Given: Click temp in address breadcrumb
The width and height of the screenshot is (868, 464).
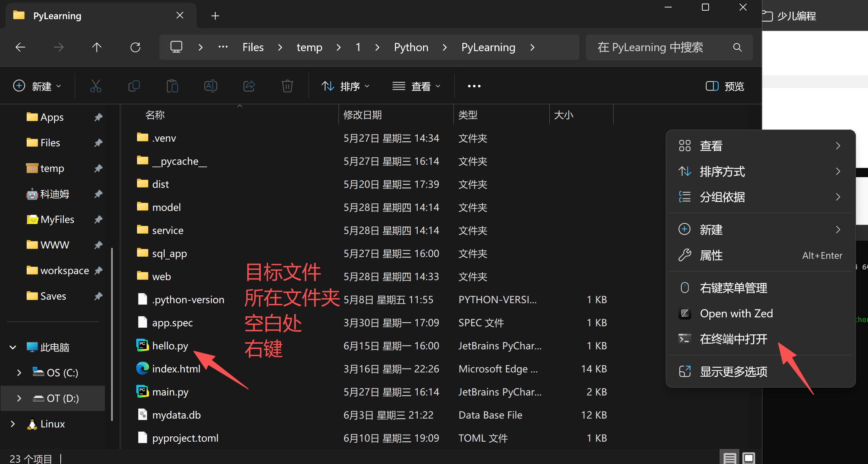Looking at the screenshot, I should tap(309, 47).
